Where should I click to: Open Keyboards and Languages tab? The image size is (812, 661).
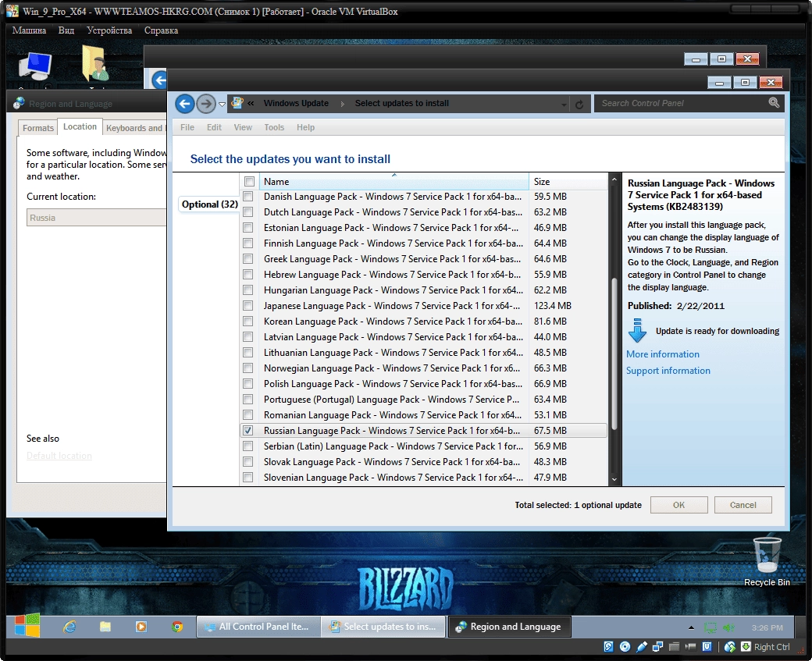[134, 128]
